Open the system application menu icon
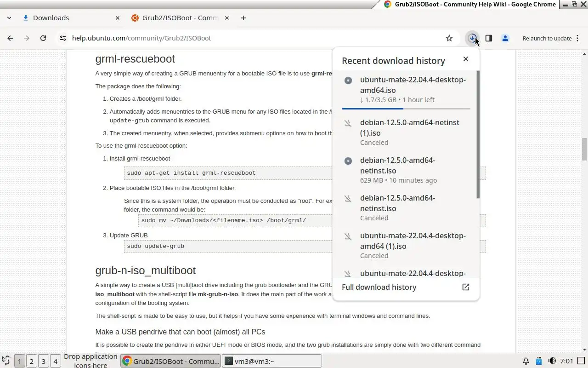Screen dimensions: 588x368 [x=6, y=361]
